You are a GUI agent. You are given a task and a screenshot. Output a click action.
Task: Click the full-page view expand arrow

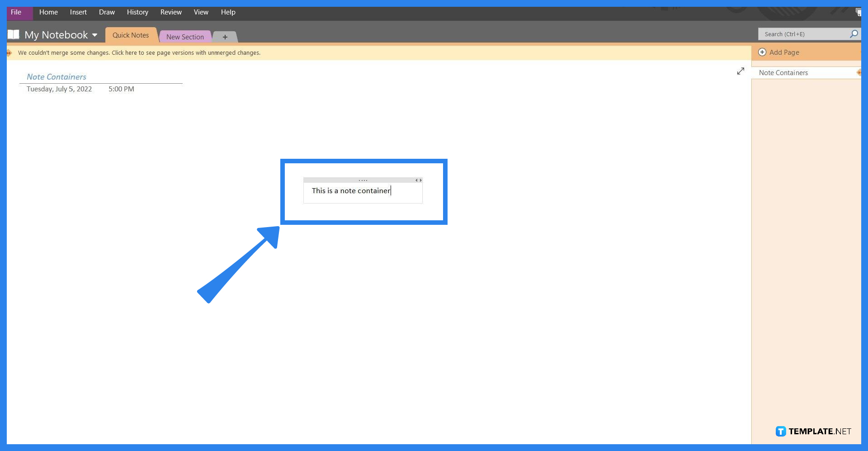(741, 71)
